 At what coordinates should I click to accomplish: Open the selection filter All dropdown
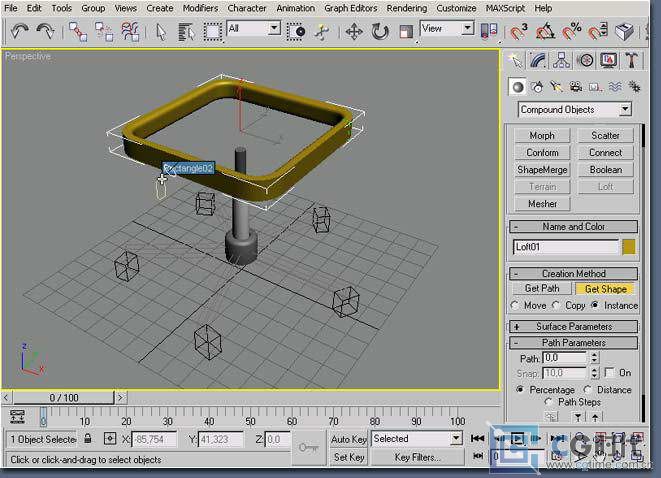click(x=253, y=29)
